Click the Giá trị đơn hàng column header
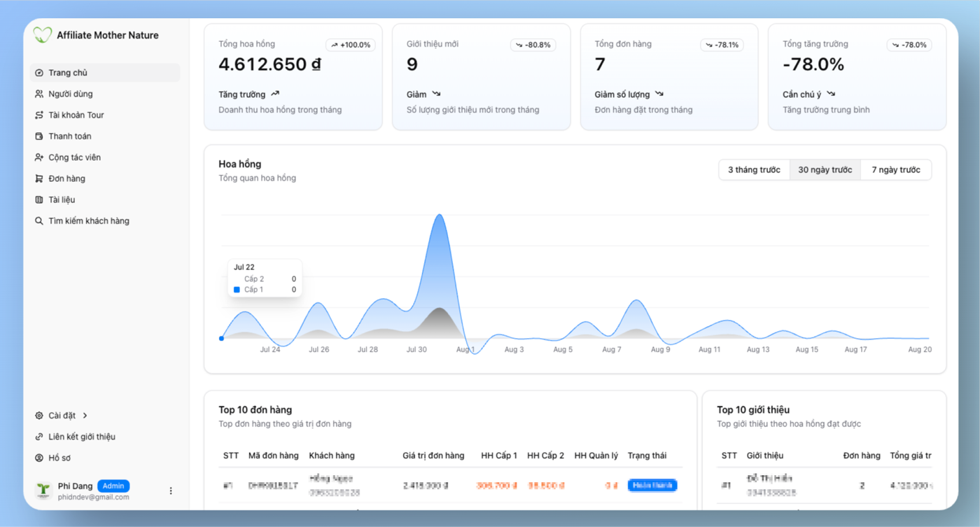The image size is (980, 527). point(433,456)
